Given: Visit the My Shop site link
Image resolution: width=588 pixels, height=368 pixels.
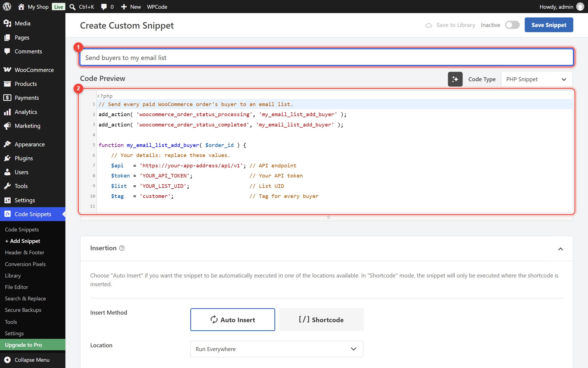Looking at the screenshot, I should pos(33,7).
